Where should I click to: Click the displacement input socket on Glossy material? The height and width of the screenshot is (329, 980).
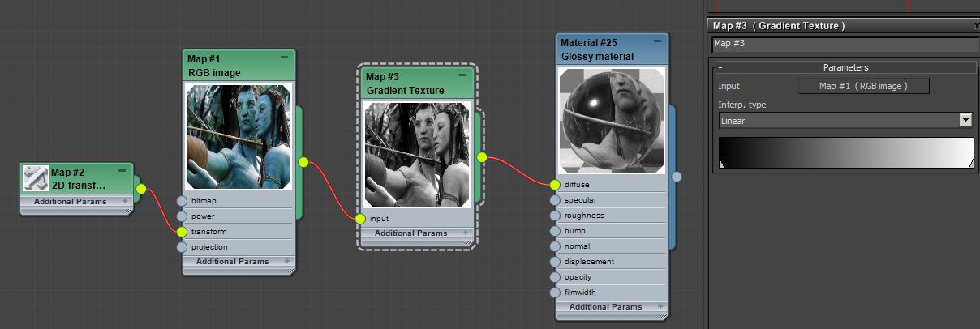pos(555,262)
